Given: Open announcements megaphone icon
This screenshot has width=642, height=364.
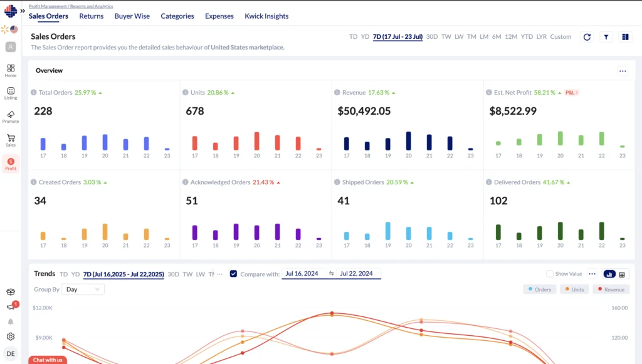Looking at the screenshot, I should coord(11,307).
